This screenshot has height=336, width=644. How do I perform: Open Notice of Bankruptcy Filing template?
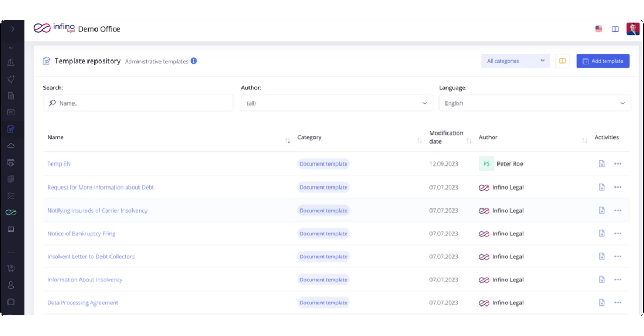82,234
